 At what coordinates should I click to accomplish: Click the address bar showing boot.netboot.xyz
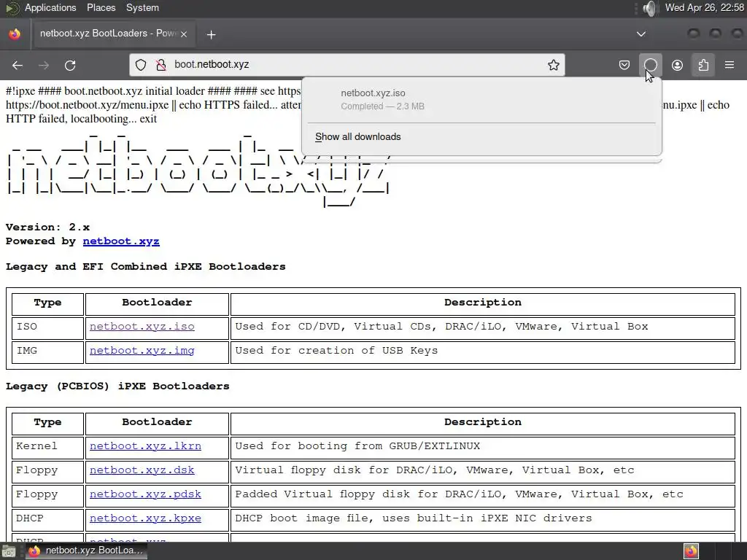click(x=347, y=65)
